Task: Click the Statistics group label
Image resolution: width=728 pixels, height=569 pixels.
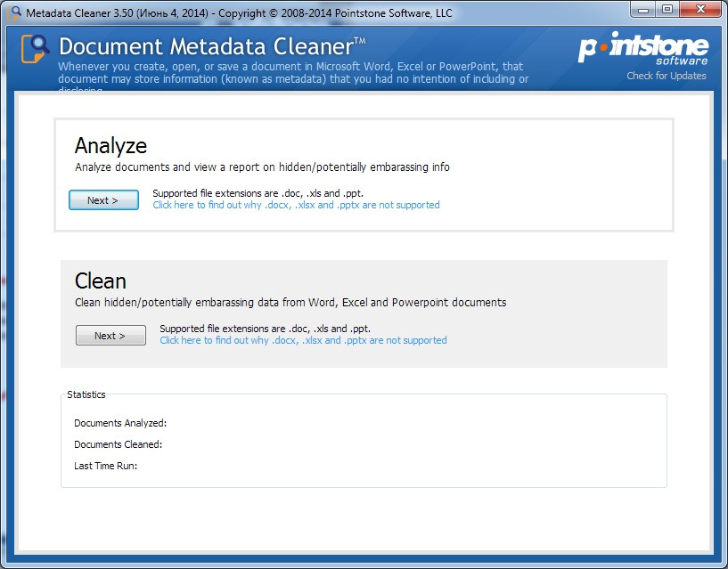Action: pyautogui.click(x=86, y=394)
